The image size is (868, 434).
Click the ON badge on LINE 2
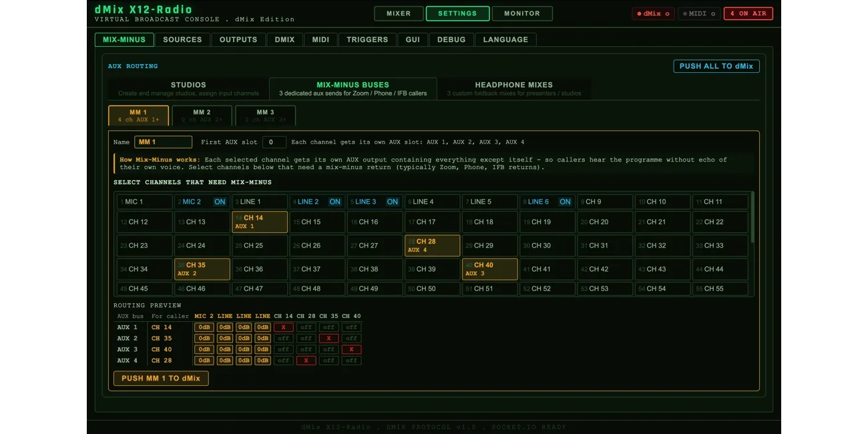[x=335, y=202]
